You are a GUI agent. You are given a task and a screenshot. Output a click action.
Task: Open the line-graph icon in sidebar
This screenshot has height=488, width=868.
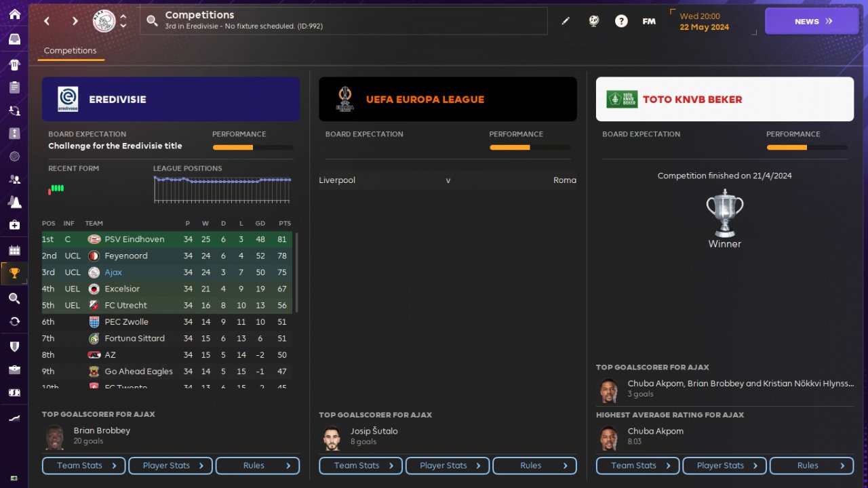point(14,418)
